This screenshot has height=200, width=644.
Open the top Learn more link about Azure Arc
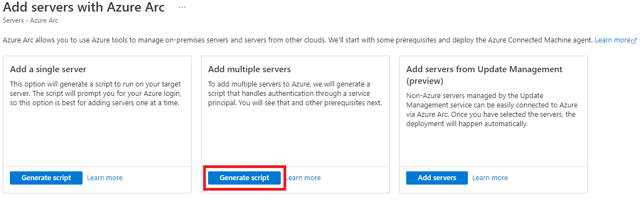[613, 40]
